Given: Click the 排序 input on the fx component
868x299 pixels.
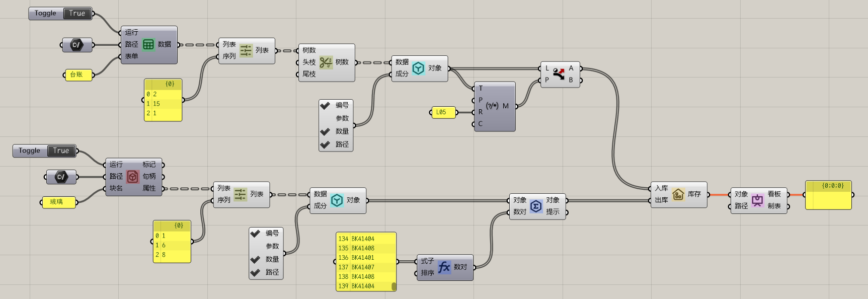Looking at the screenshot, I should (427, 273).
